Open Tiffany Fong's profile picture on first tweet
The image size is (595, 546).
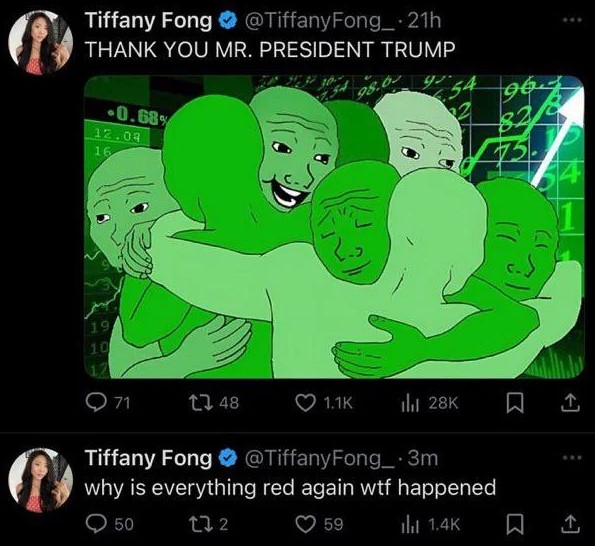(x=41, y=42)
